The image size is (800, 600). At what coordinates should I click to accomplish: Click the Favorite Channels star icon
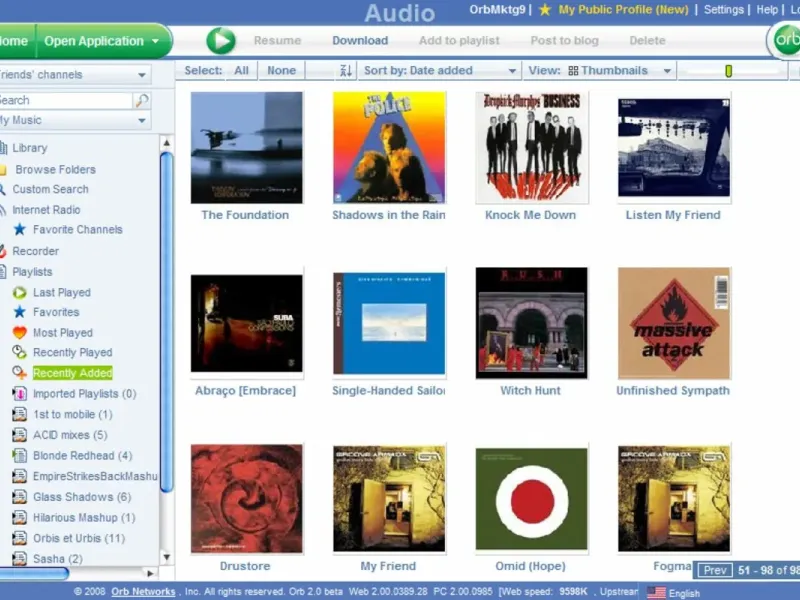[x=19, y=230]
